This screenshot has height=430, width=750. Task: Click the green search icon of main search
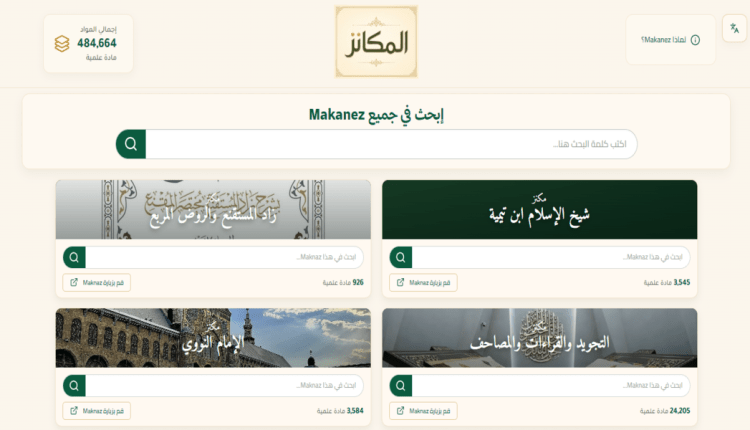click(131, 144)
